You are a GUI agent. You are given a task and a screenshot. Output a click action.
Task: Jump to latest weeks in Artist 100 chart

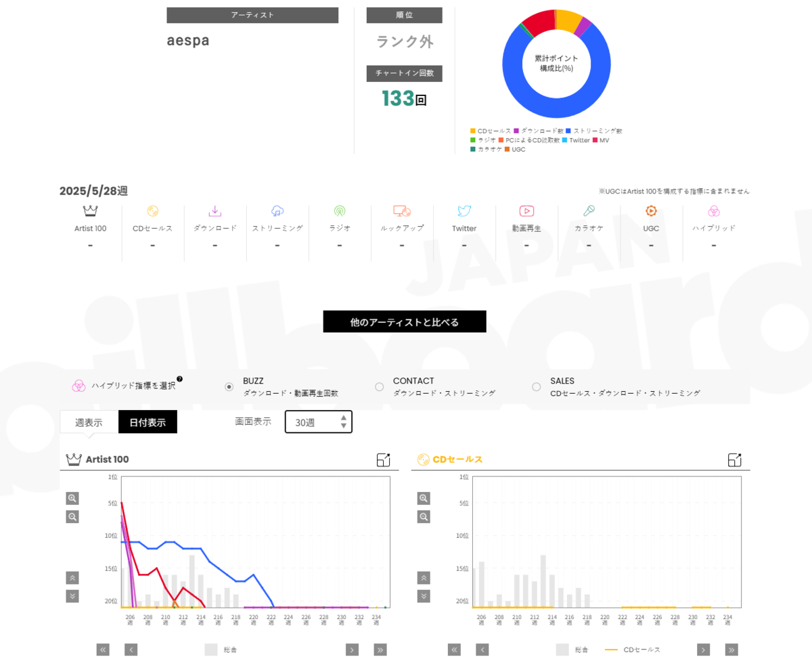pos(380,650)
